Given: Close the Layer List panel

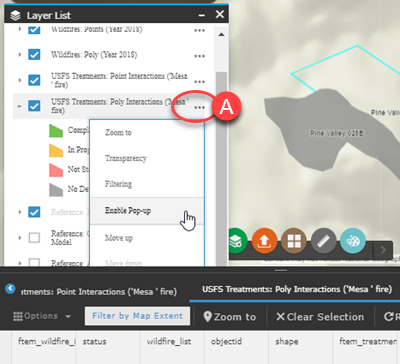Looking at the screenshot, I should point(219,14).
